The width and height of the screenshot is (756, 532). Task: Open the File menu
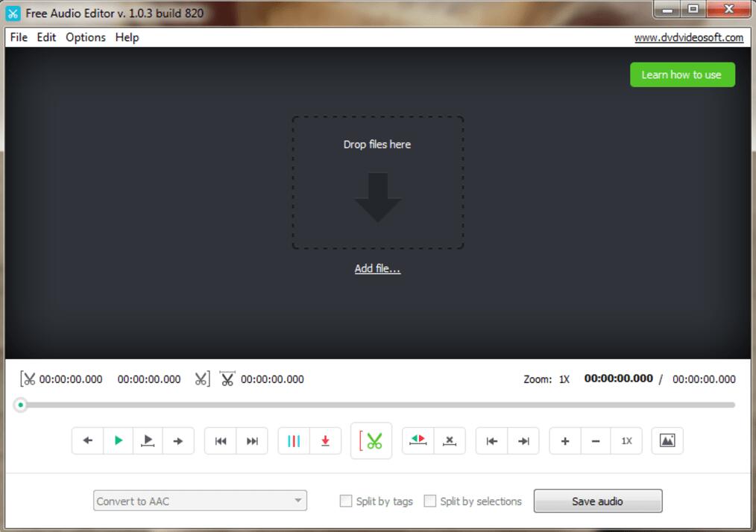[19, 37]
